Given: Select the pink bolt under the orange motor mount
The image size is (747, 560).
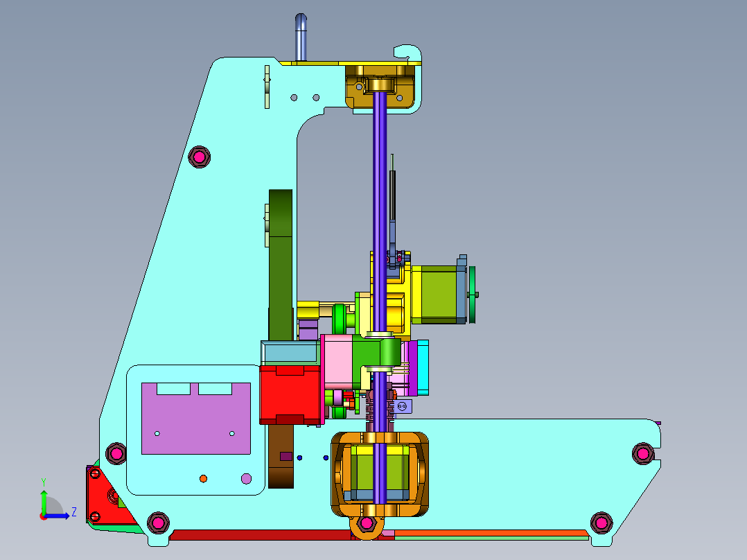Looking at the screenshot, I should (x=367, y=523).
